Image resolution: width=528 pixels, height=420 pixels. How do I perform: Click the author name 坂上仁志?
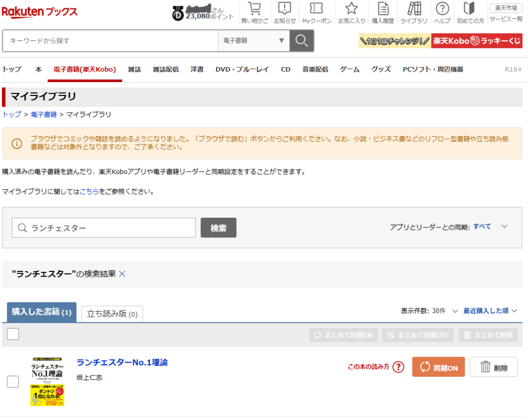(89, 378)
